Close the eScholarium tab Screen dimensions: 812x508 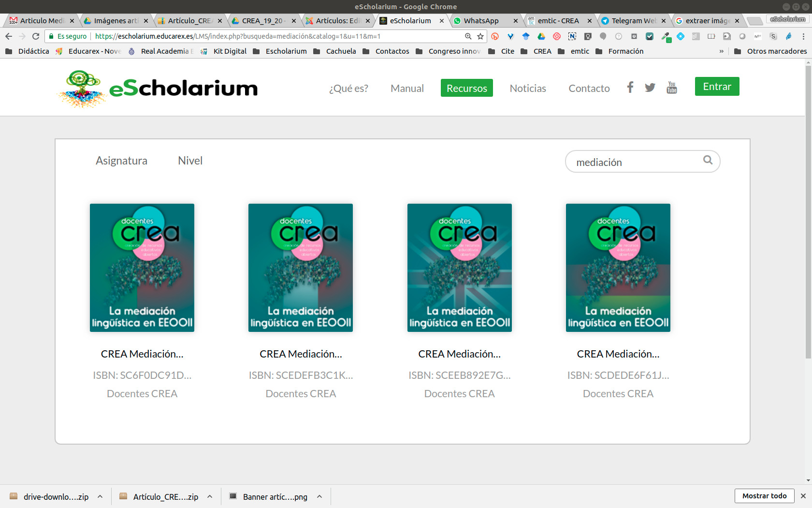[442, 21]
